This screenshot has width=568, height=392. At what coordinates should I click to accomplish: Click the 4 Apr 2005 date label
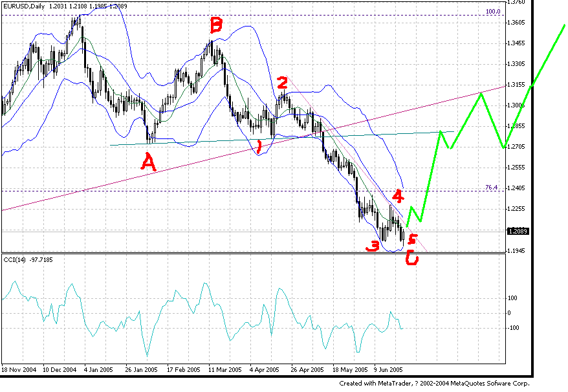(x=264, y=370)
